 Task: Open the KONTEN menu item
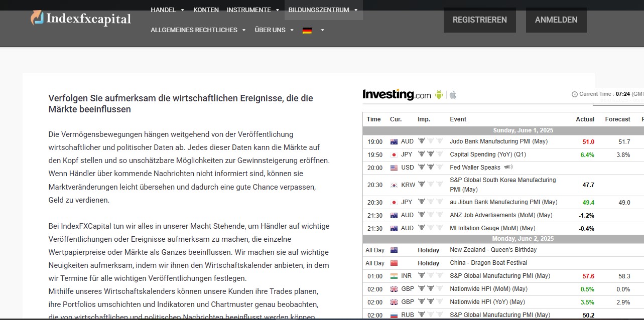pyautogui.click(x=206, y=10)
